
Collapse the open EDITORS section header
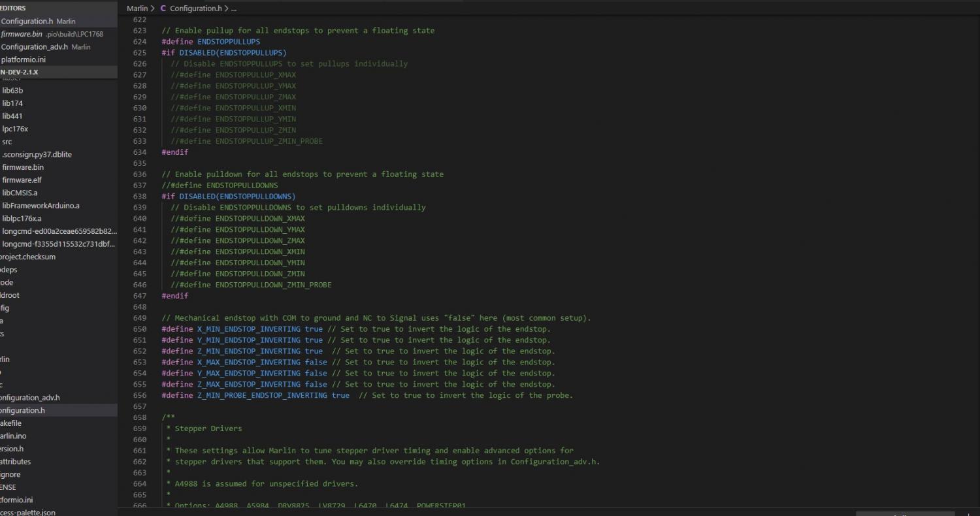(x=13, y=8)
